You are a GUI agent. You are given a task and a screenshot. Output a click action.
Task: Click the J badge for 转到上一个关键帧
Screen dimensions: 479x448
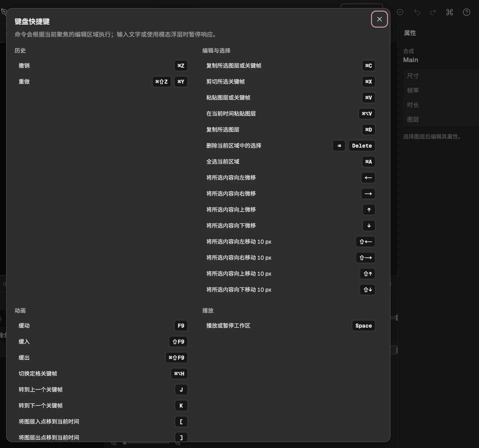[x=181, y=390]
